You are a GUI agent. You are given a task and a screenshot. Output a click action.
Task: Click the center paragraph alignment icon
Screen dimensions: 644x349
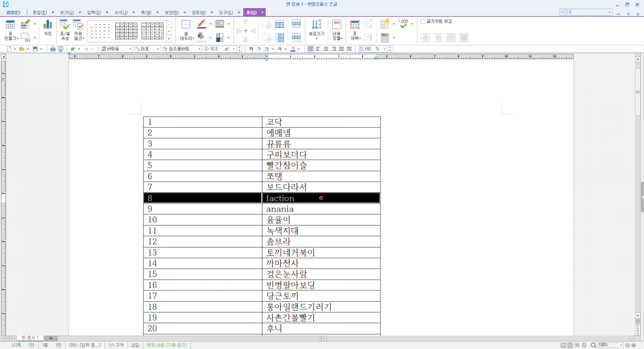[x=326, y=49]
